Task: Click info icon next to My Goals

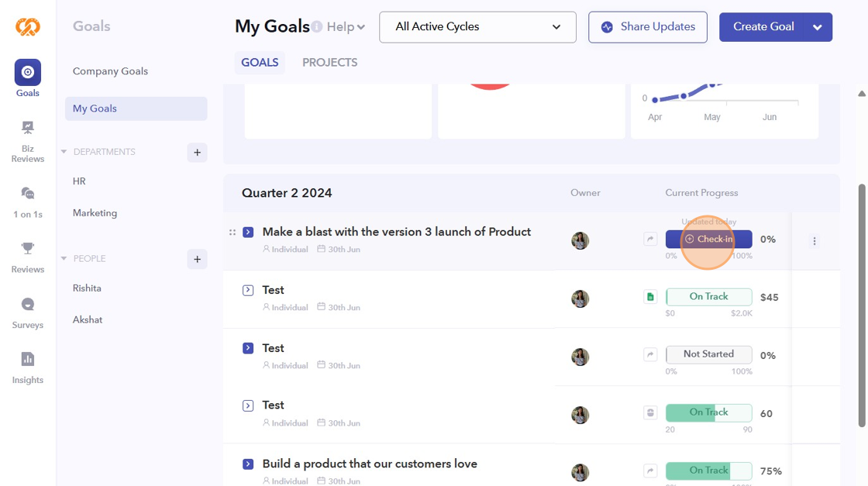Action: click(316, 27)
